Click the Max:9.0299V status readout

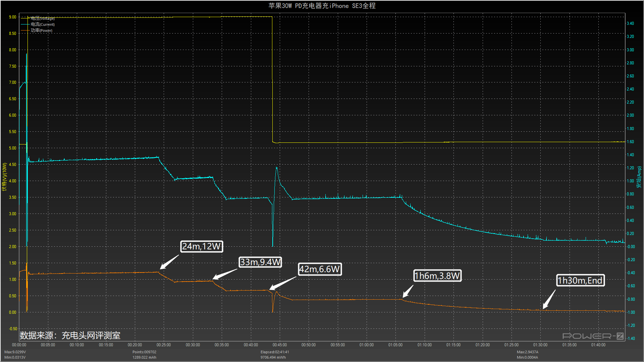pyautogui.click(x=15, y=352)
